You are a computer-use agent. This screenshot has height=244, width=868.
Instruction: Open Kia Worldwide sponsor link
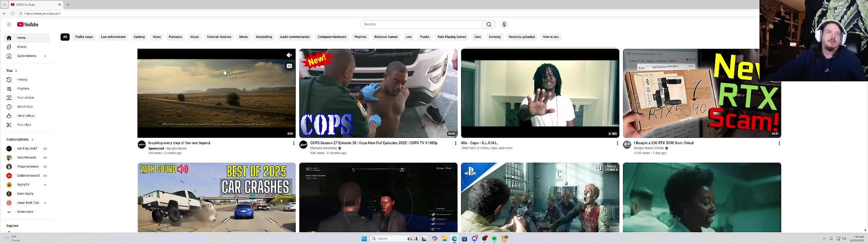point(176,148)
